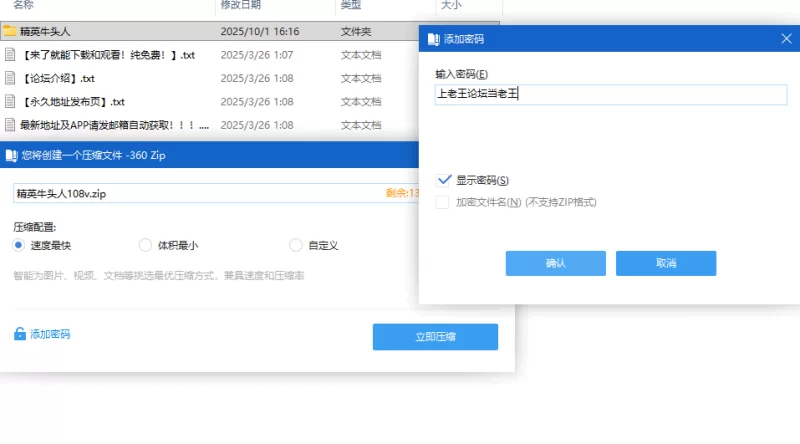The width and height of the screenshot is (800, 444).
Task: Select the 速度最快 radio option
Action: 19,245
